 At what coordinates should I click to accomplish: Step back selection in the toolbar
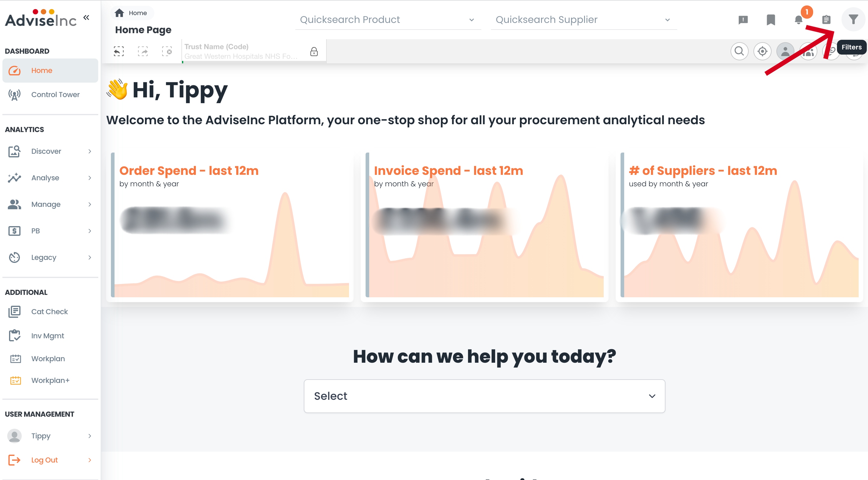[119, 51]
